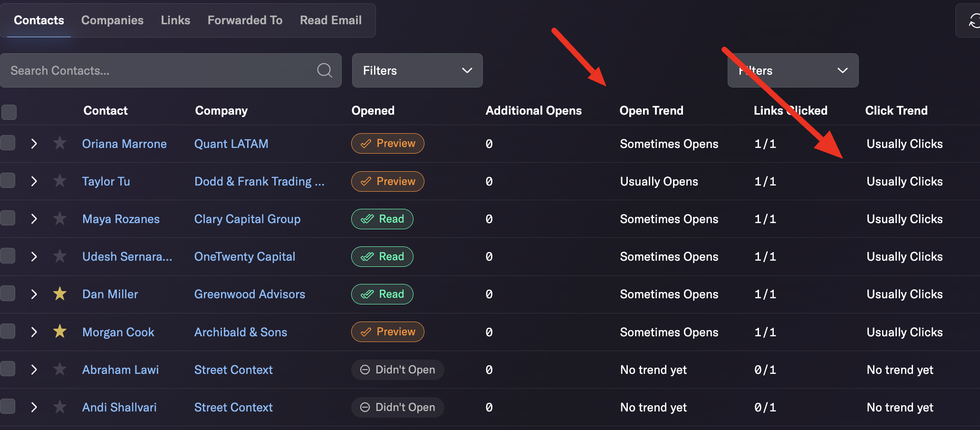Screen dimensions: 980x430
Task: Unstar Morgan Cook's gold star
Action: (59, 331)
